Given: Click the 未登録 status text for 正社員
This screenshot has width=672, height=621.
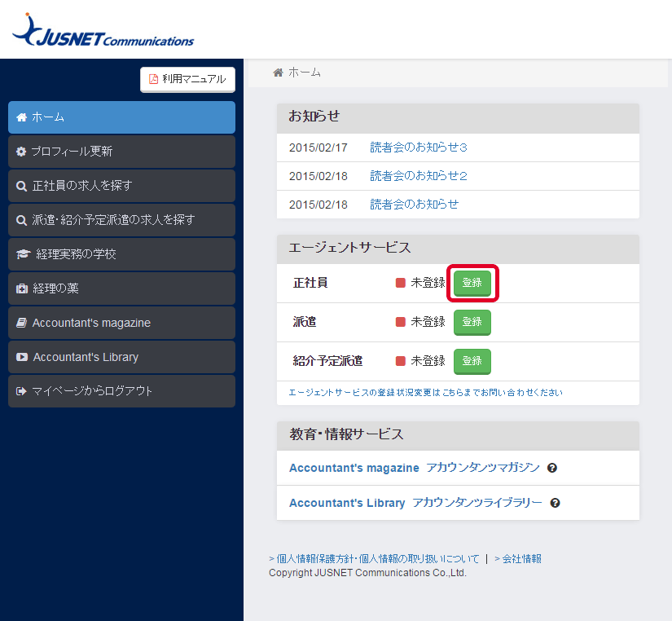Looking at the screenshot, I should pyautogui.click(x=428, y=283).
